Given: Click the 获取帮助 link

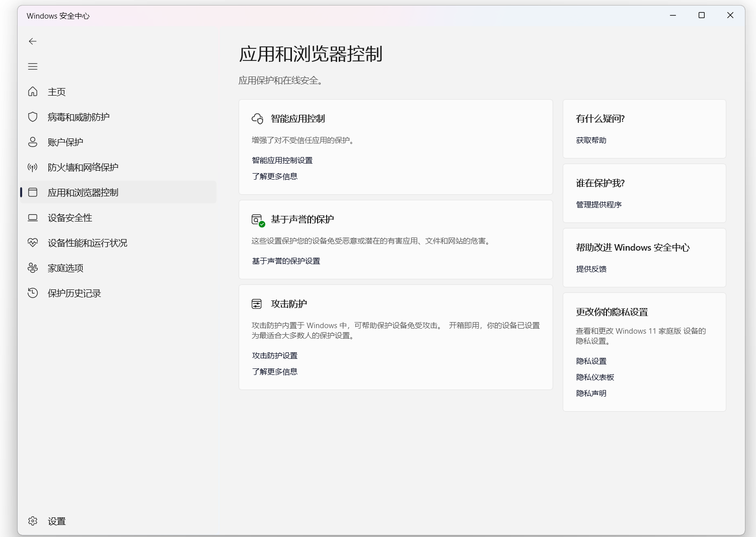Looking at the screenshot, I should coord(591,140).
